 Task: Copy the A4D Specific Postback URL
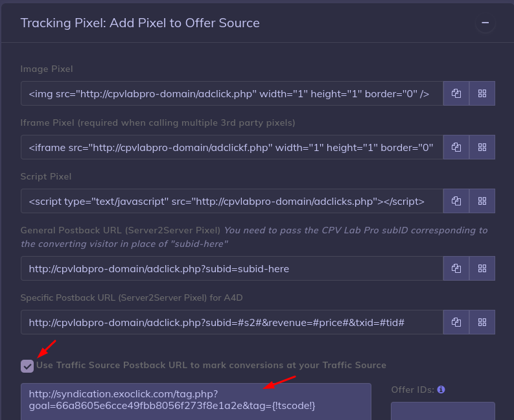456,322
